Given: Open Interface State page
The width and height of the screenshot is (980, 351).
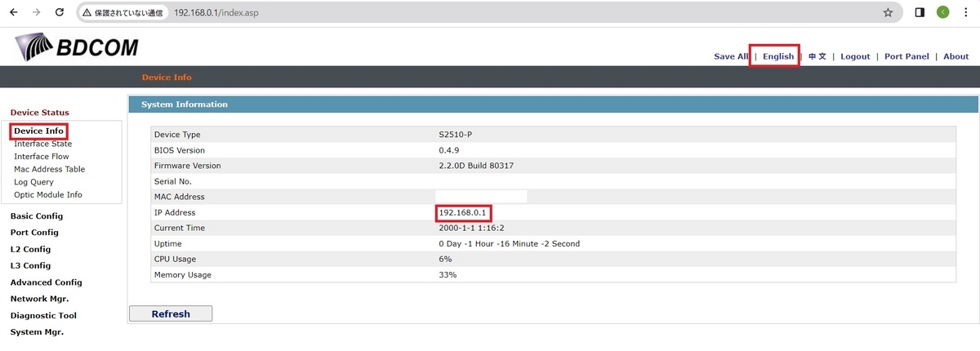Looking at the screenshot, I should 42,144.
